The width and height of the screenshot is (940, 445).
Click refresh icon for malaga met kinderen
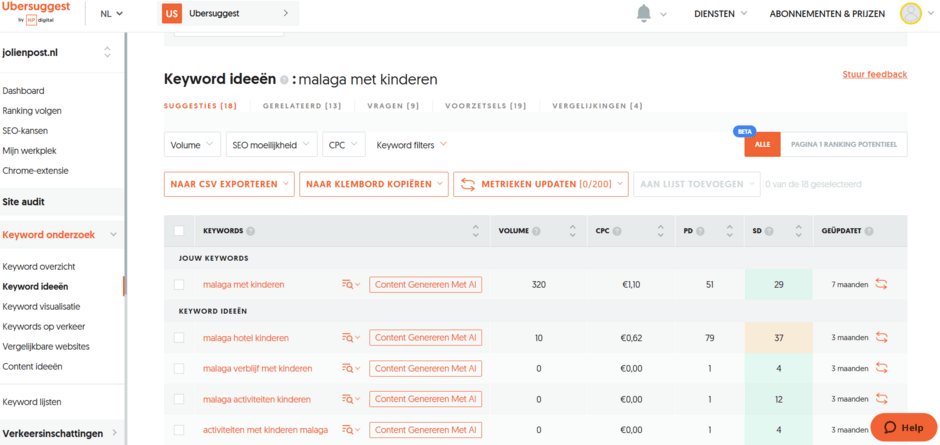881,284
